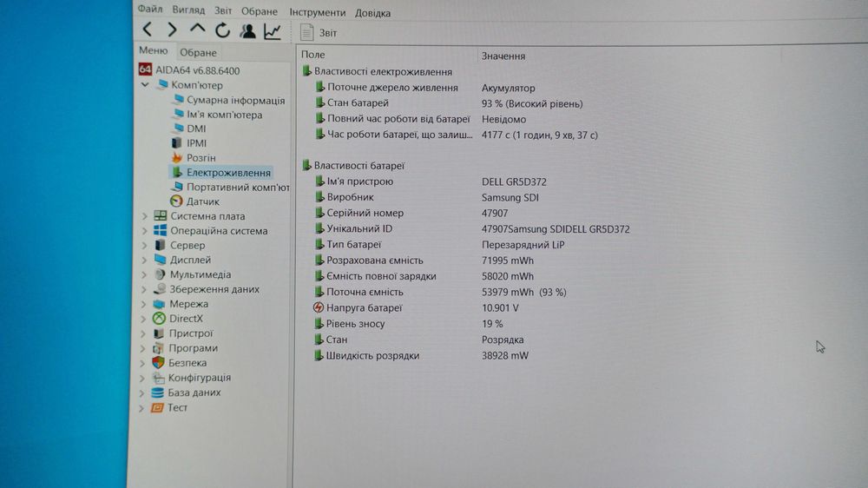Click the Збереження даних disk icon

160,288
